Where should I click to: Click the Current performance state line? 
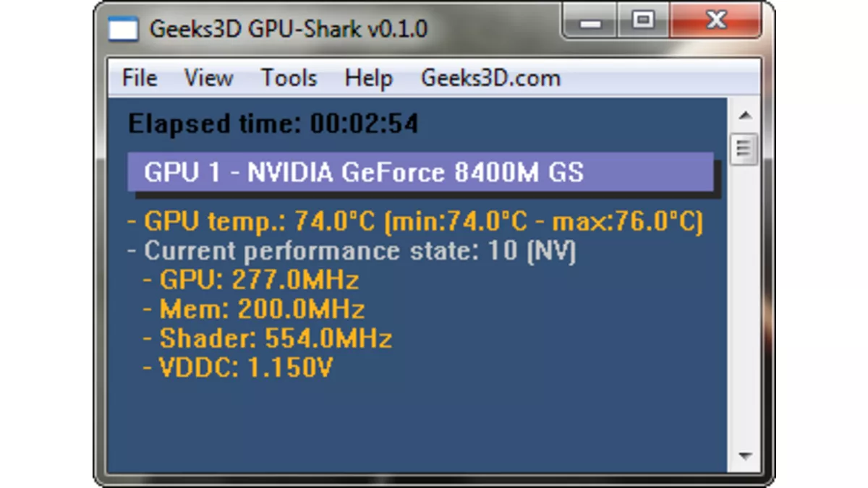[352, 251]
